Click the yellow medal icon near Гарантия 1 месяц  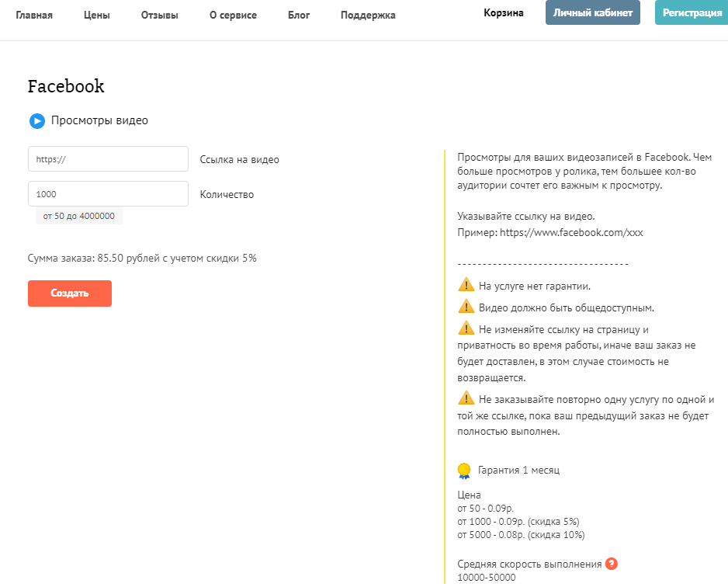(464, 471)
